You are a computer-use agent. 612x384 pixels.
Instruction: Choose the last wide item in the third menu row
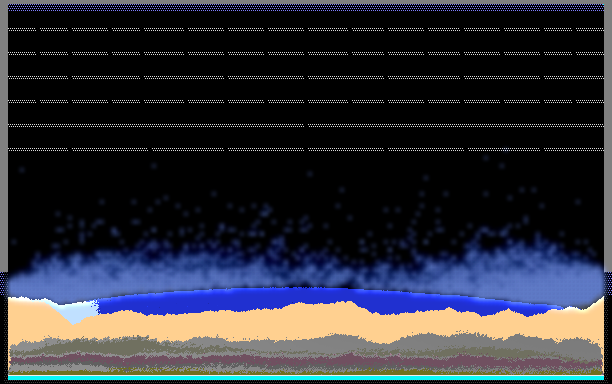click(574, 77)
